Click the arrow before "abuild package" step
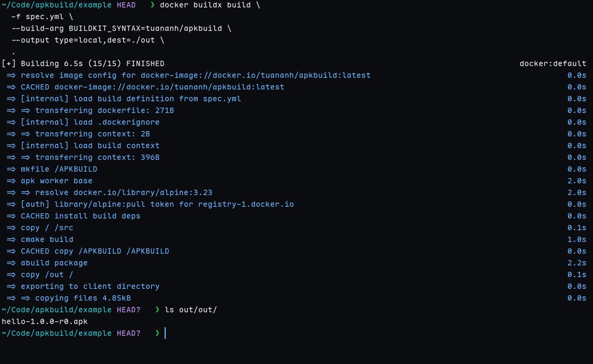This screenshot has width=593, height=364. pyautogui.click(x=11, y=263)
